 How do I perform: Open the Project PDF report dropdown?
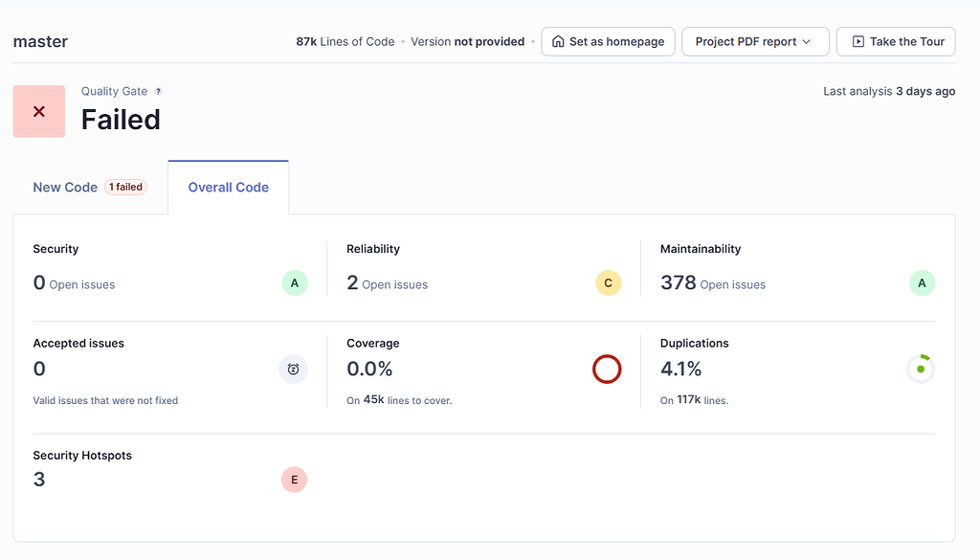click(755, 41)
